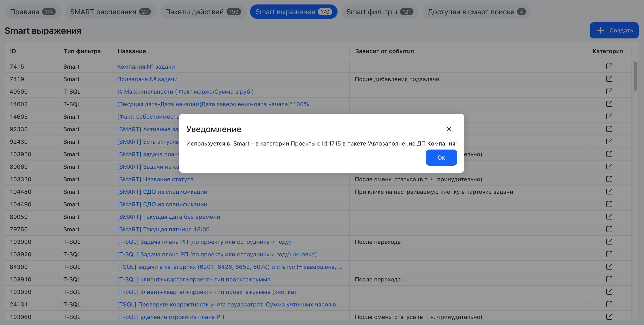Screen dimensions: 644x325
Task: Confirm the notification with Ок button
Action: (x=441, y=158)
